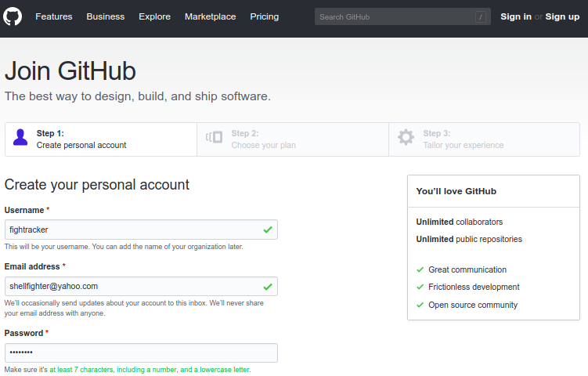Click the GitHub octocat logo
The height and width of the screenshot is (376, 588).
[13, 16]
